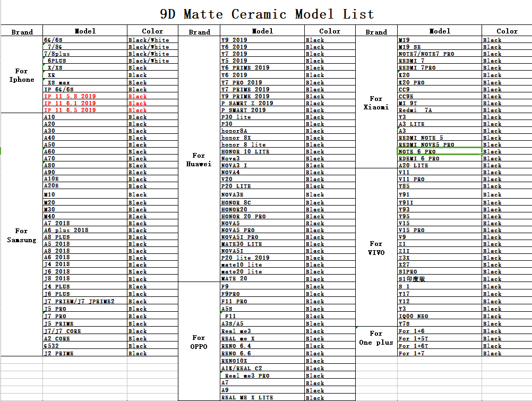Screen dimensions: 532x401
Task: Click the "9D Matte Ceramic Model List" title
Action: (x=267, y=14)
